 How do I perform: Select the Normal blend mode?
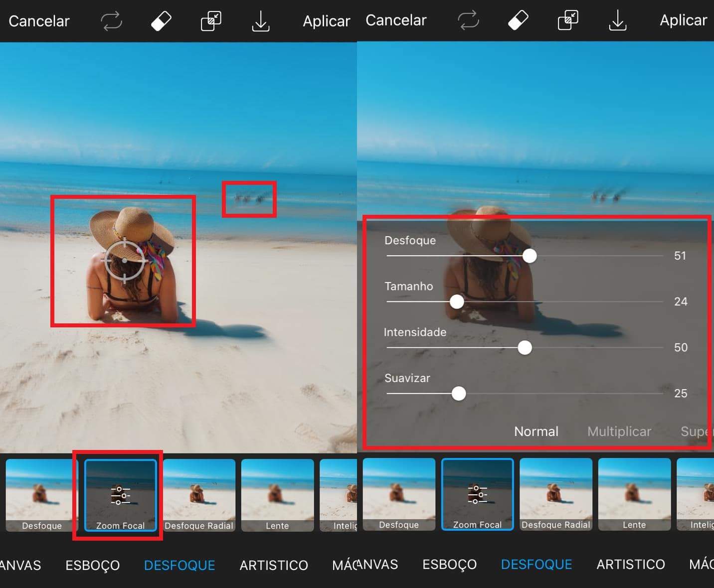click(x=535, y=432)
